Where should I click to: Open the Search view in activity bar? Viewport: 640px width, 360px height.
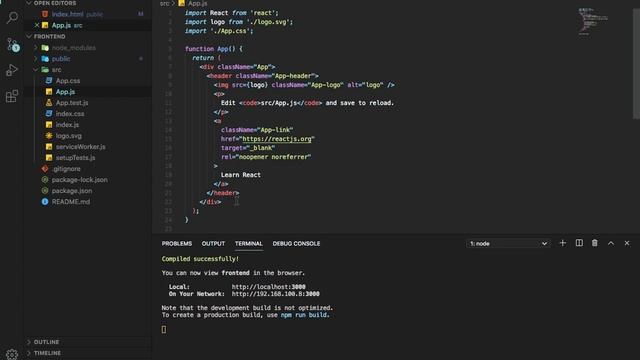[x=12, y=18]
